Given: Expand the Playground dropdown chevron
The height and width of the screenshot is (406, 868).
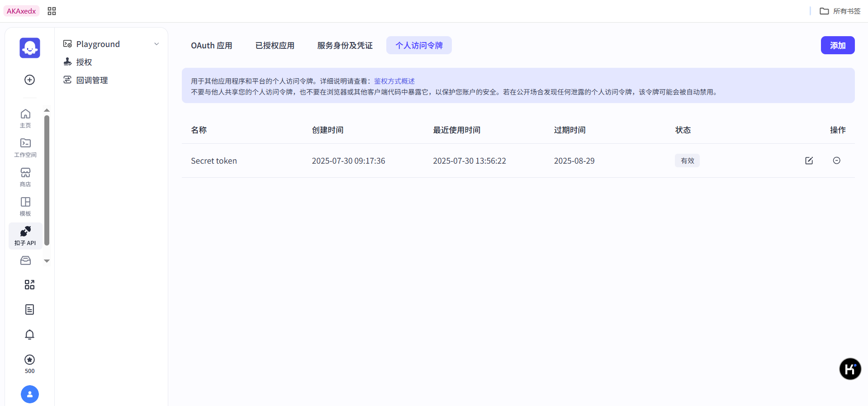Looking at the screenshot, I should [157, 44].
